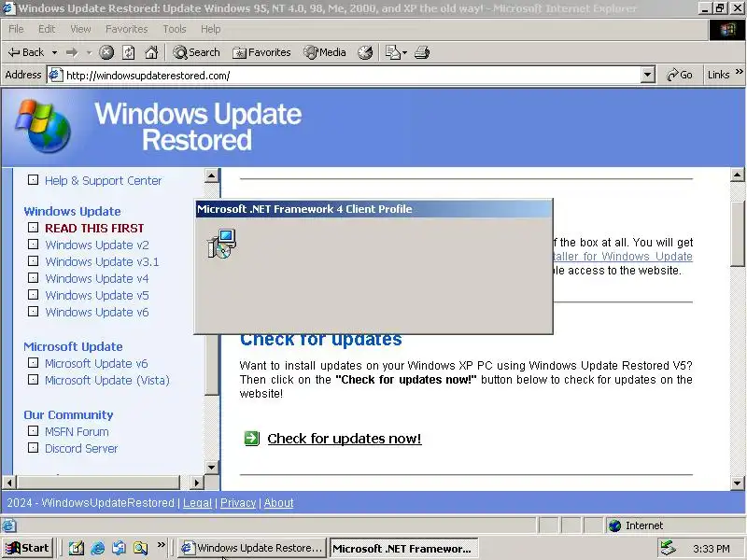The width and height of the screenshot is (747, 560).
Task: Open the Discord Server link
Action: 81,449
